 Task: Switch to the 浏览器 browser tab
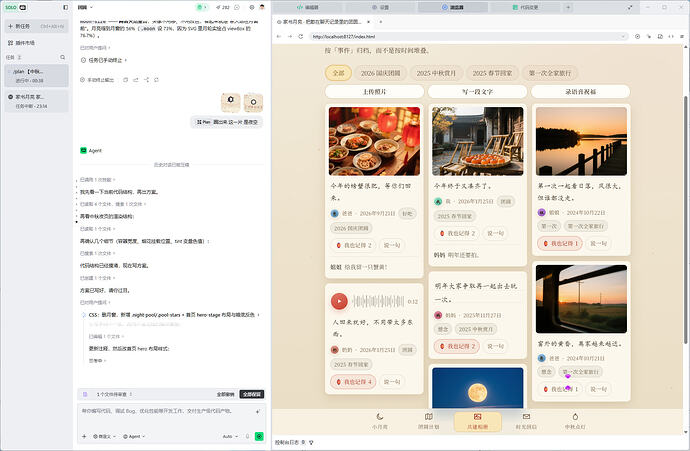coord(453,7)
